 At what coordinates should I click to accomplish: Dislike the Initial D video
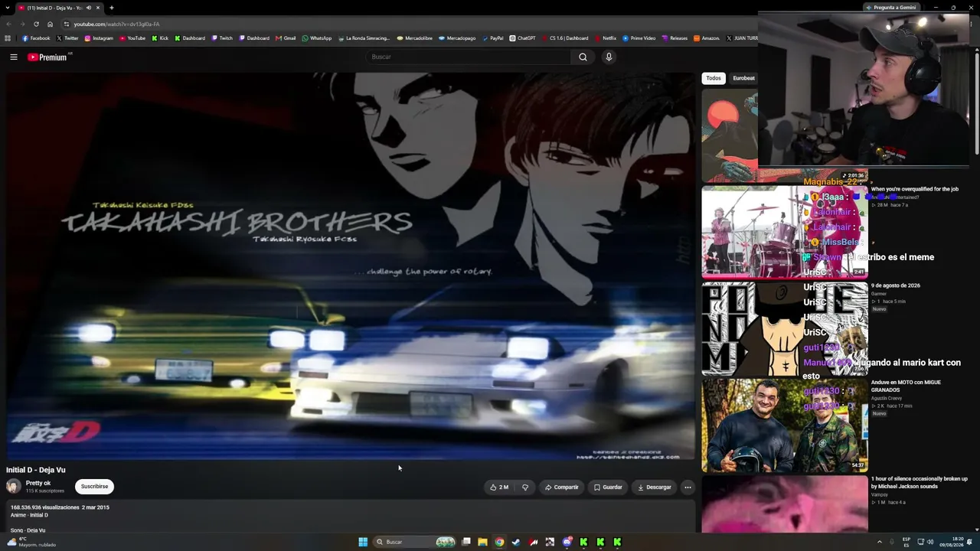[525, 487]
